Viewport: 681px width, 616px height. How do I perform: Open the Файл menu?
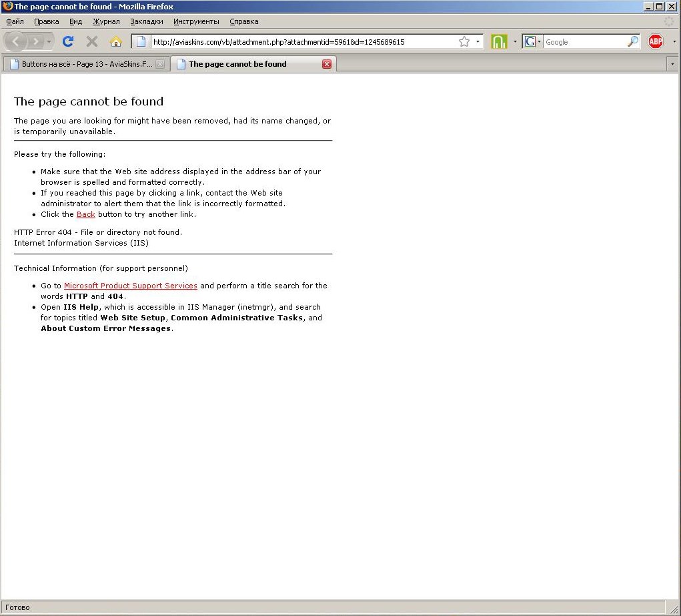tap(15, 21)
